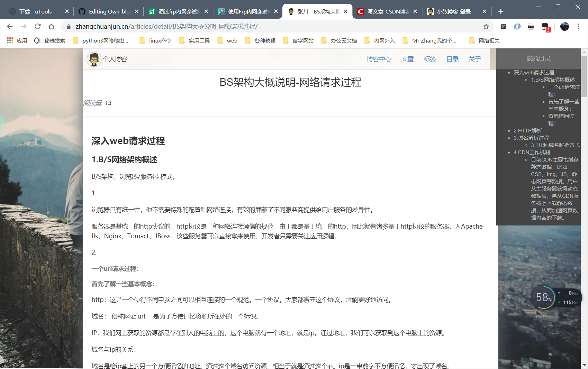Bookmark this page with the star icon
This screenshot has height=369, width=588.
click(x=486, y=26)
